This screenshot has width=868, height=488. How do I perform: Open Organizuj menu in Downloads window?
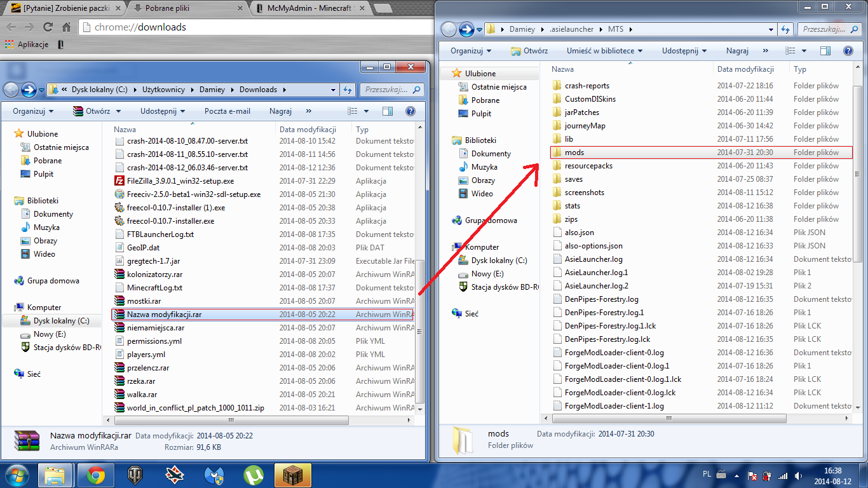point(33,111)
